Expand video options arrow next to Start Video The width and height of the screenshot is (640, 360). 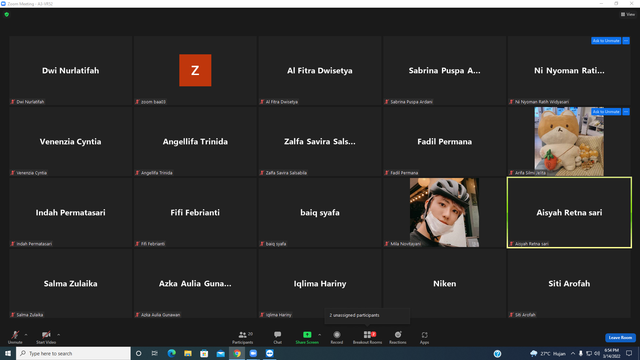(x=58, y=335)
